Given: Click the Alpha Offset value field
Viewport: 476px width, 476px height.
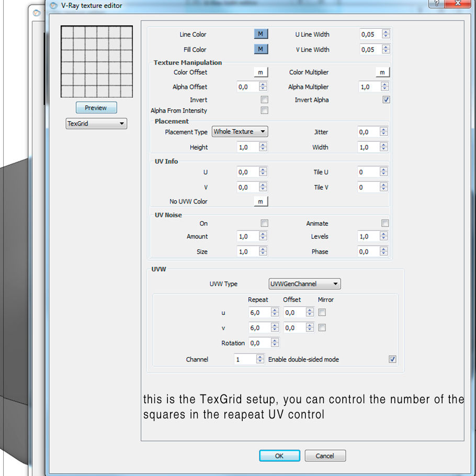Looking at the screenshot, I should click(248, 87).
